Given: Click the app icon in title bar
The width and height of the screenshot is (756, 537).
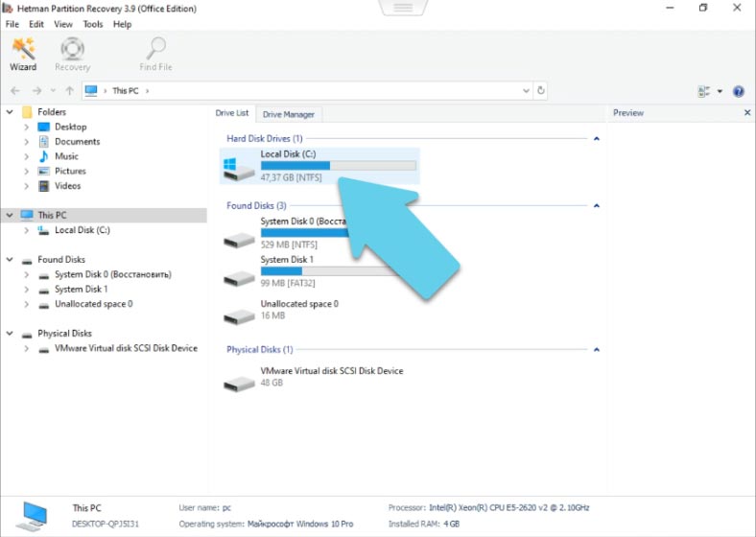Looking at the screenshot, I should point(8,9).
